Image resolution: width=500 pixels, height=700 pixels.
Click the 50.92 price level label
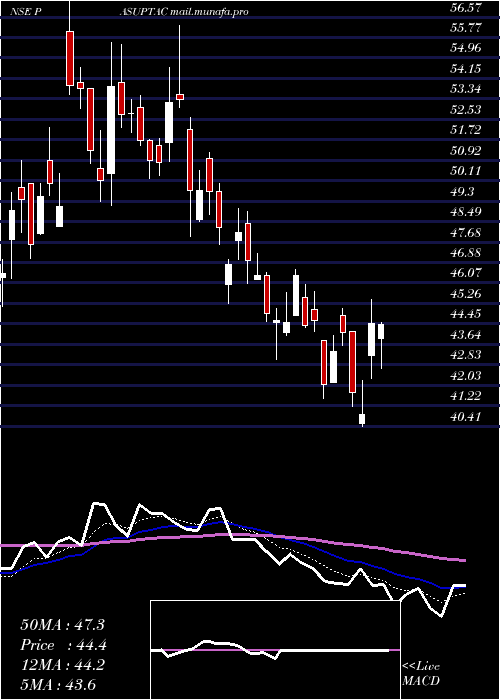click(467, 151)
